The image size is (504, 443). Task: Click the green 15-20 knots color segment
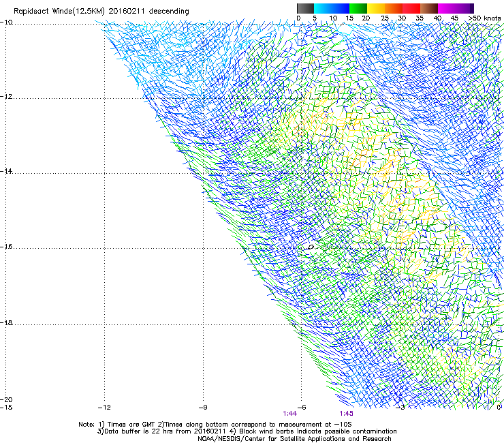pos(358,8)
